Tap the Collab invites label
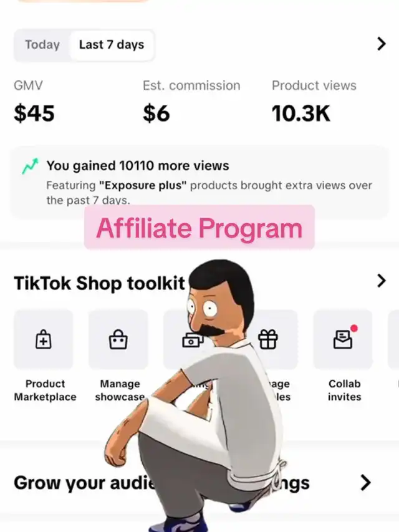This screenshot has height=532, width=399. (x=344, y=390)
